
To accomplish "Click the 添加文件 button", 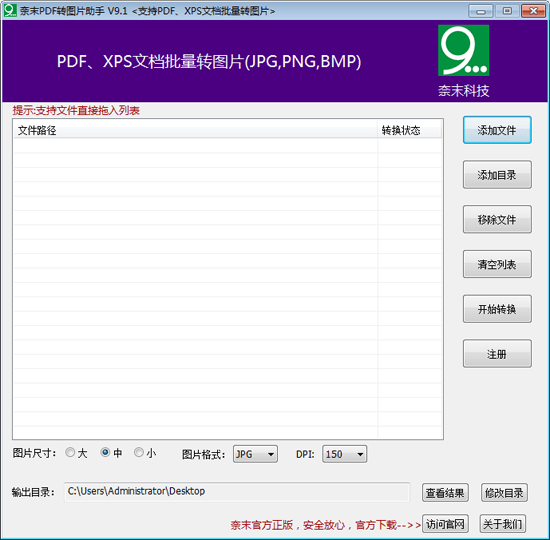I will (x=497, y=130).
